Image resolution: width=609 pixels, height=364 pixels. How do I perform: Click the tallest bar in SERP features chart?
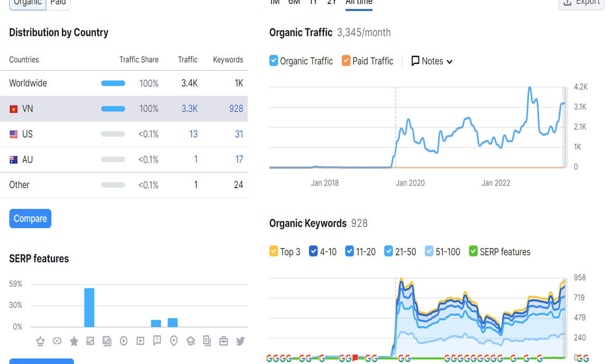coord(90,307)
